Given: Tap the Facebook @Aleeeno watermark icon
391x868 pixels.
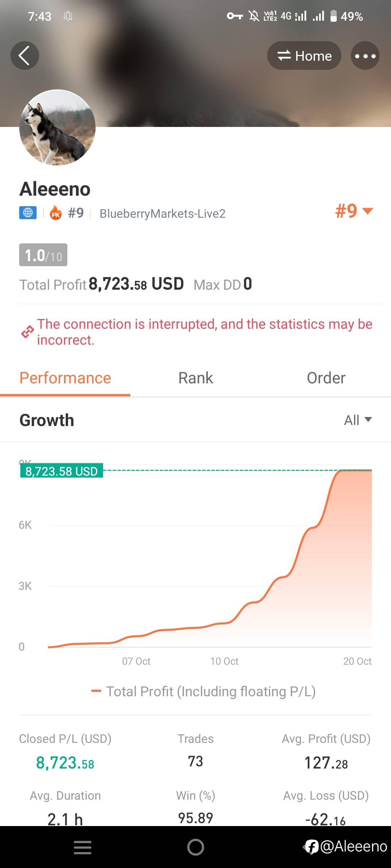Looking at the screenshot, I should pyautogui.click(x=311, y=847).
